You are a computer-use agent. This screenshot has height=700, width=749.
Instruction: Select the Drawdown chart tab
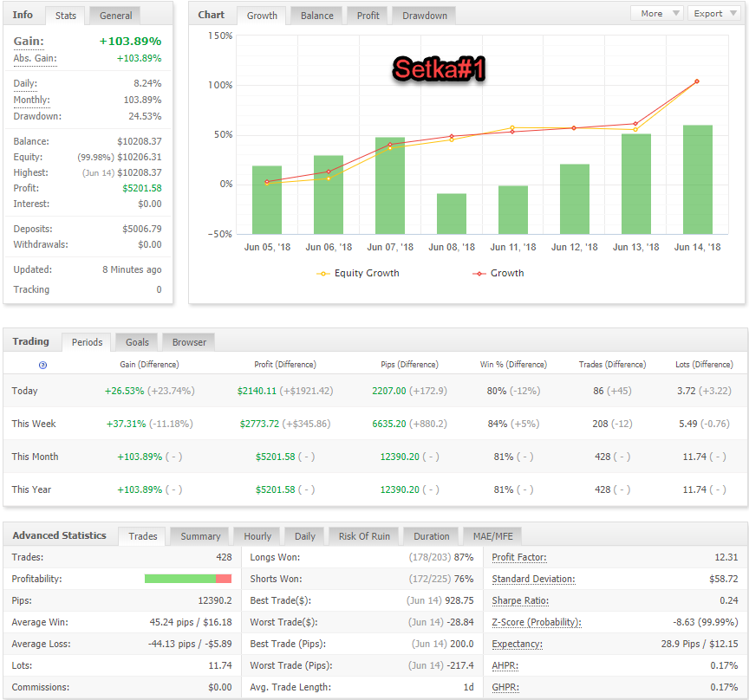424,16
